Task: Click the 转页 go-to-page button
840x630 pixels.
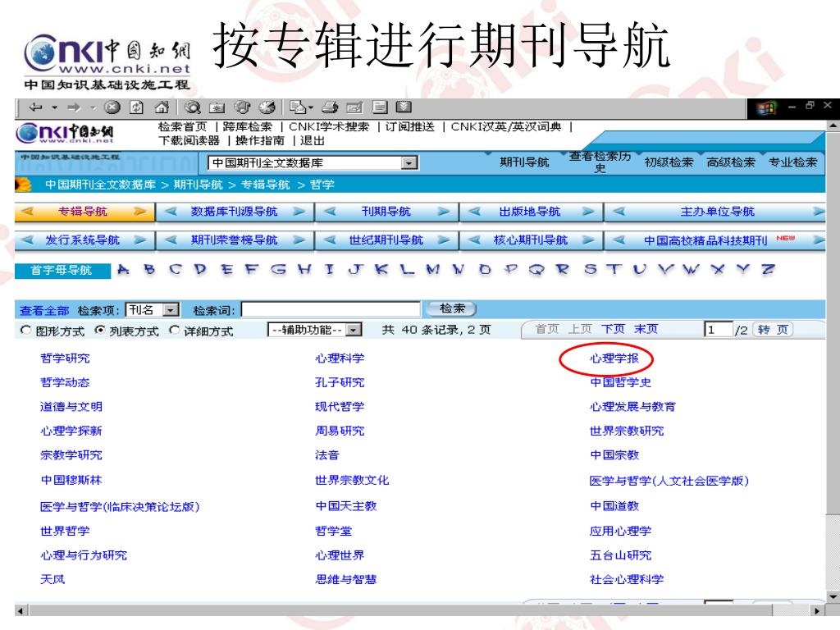Action: pyautogui.click(x=773, y=330)
